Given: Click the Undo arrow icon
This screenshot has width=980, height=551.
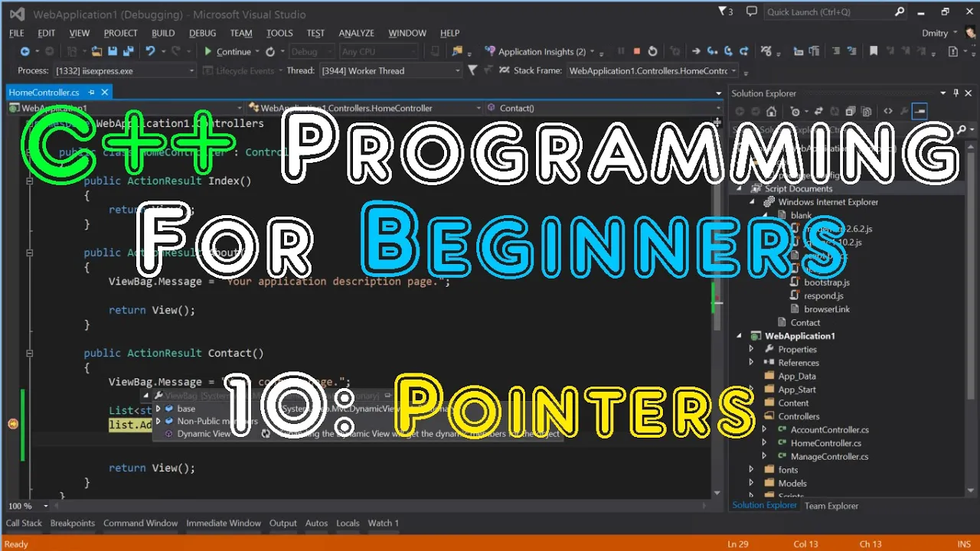Looking at the screenshot, I should pos(150,51).
